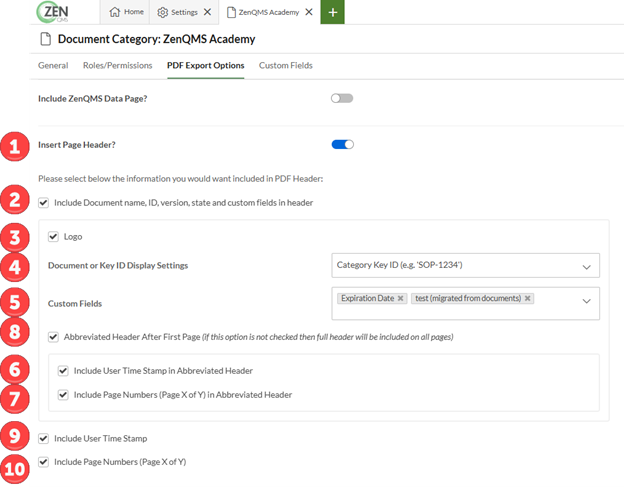Image resolution: width=624 pixels, height=487 pixels.
Task: Open the Roles/Permissions tab
Action: click(117, 65)
